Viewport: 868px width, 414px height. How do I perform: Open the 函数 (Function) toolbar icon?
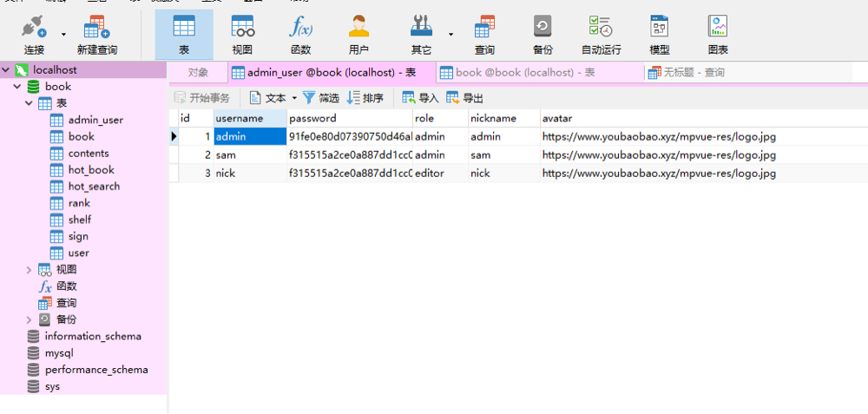coord(300,35)
